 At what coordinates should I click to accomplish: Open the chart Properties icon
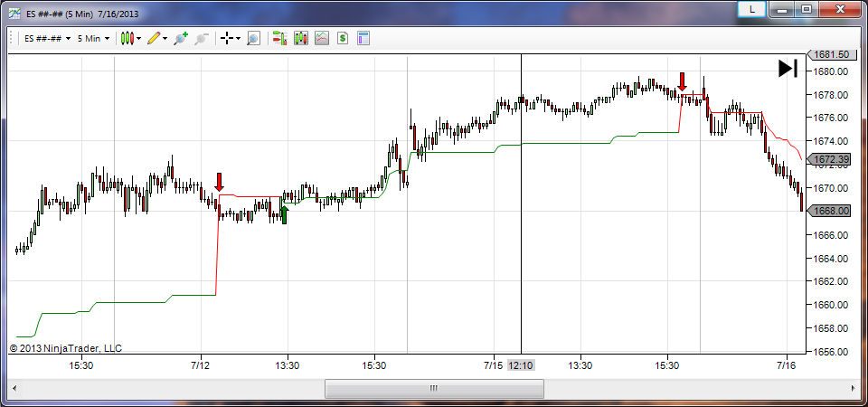click(363, 38)
